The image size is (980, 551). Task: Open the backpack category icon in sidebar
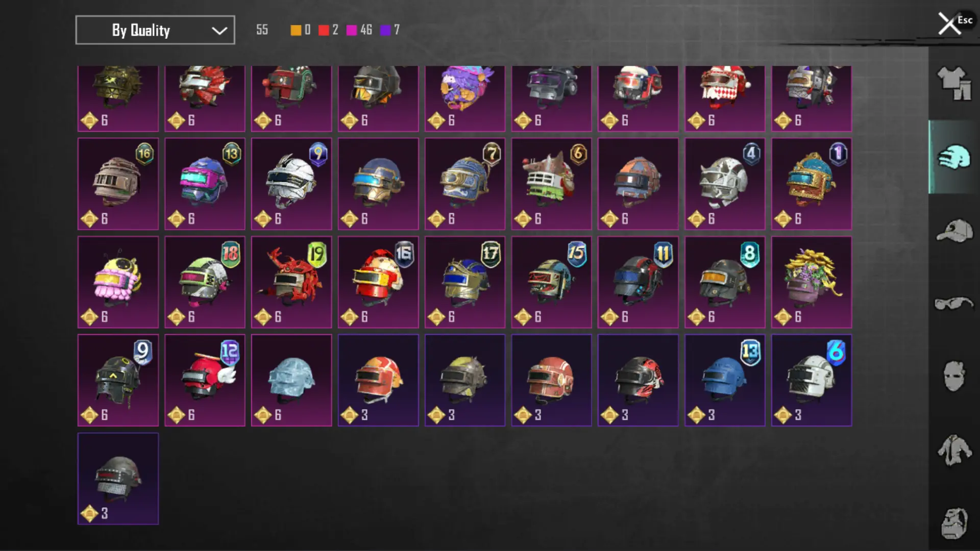[x=954, y=523]
